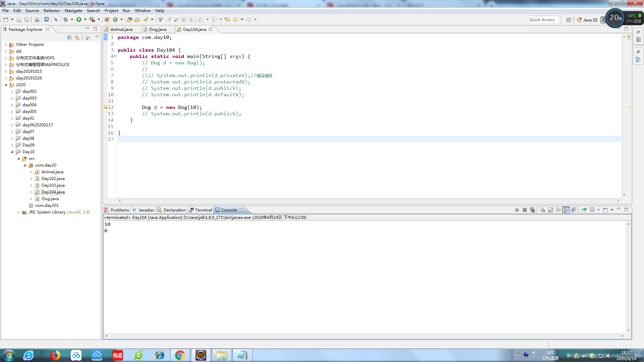
Task: Toggle Word Wrap in Console
Action: pyautogui.click(x=558, y=210)
